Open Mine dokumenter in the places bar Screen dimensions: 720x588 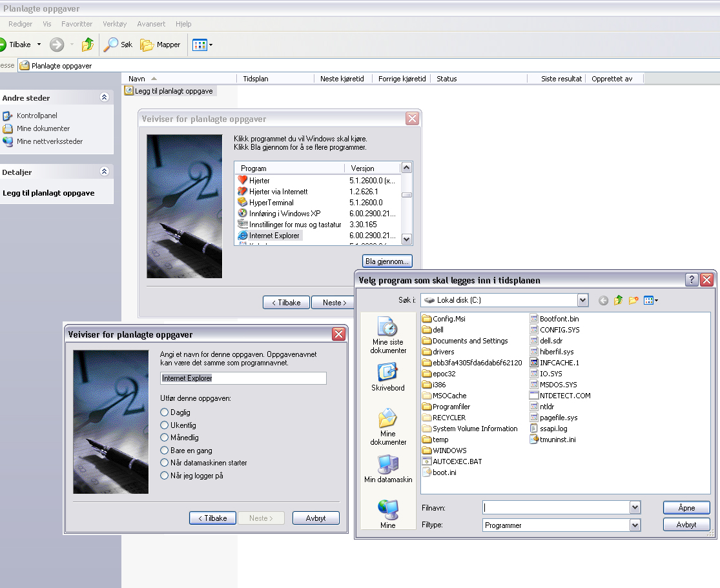pos(388,427)
